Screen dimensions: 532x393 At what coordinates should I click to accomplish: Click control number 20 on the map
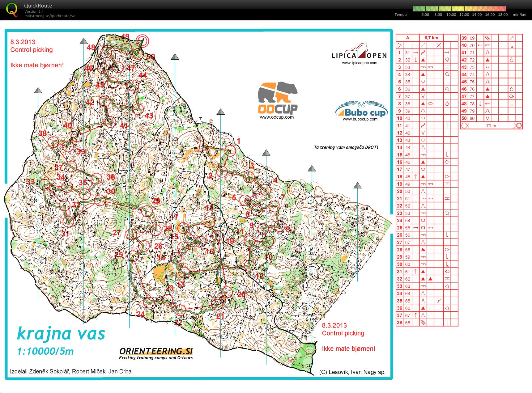241,294
